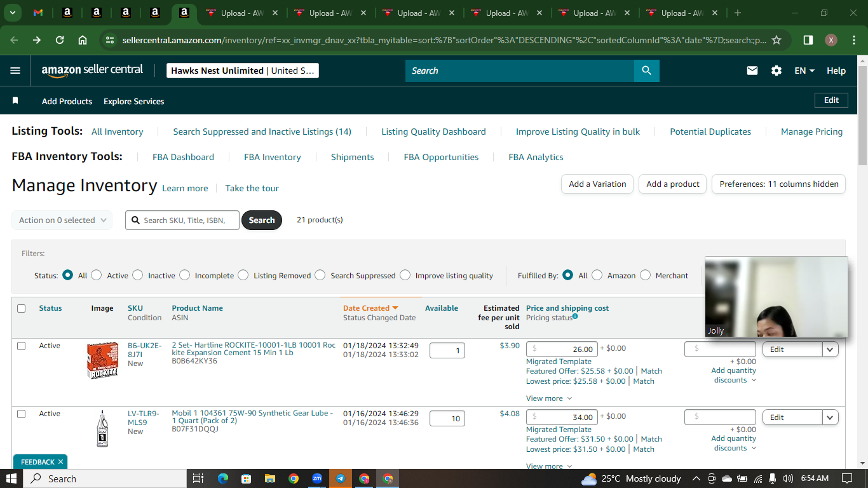
Task: Open the FBA Inventory tool
Action: click(273, 157)
